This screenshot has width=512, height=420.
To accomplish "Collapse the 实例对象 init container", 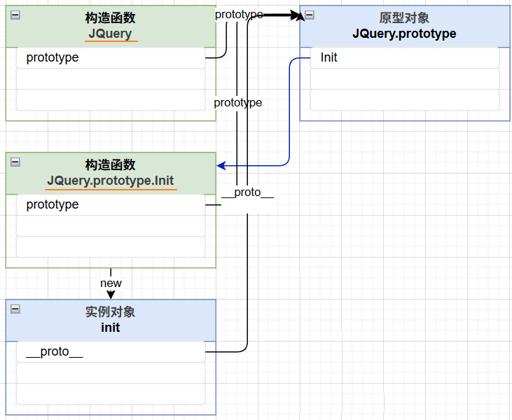I will [15, 309].
